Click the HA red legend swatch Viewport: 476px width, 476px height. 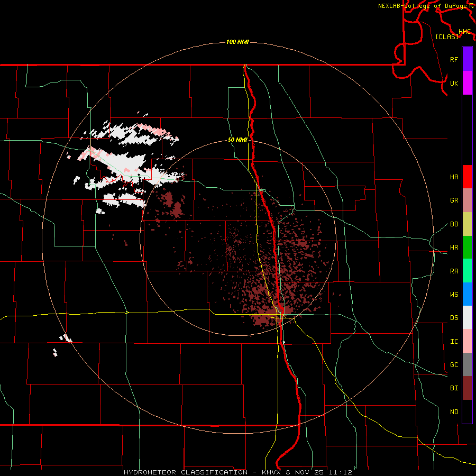point(467,177)
